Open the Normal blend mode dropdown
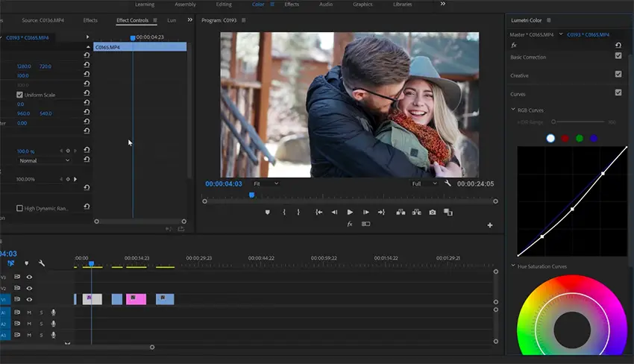 (44, 160)
